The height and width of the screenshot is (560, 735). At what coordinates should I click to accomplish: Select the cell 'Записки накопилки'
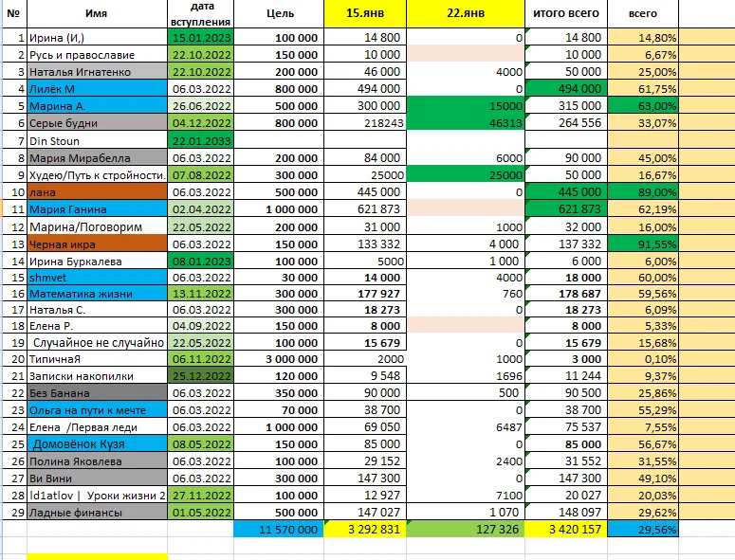click(x=97, y=375)
